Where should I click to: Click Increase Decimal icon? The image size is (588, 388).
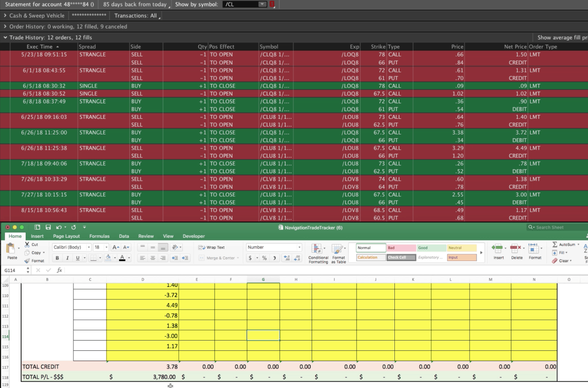pyautogui.click(x=287, y=258)
